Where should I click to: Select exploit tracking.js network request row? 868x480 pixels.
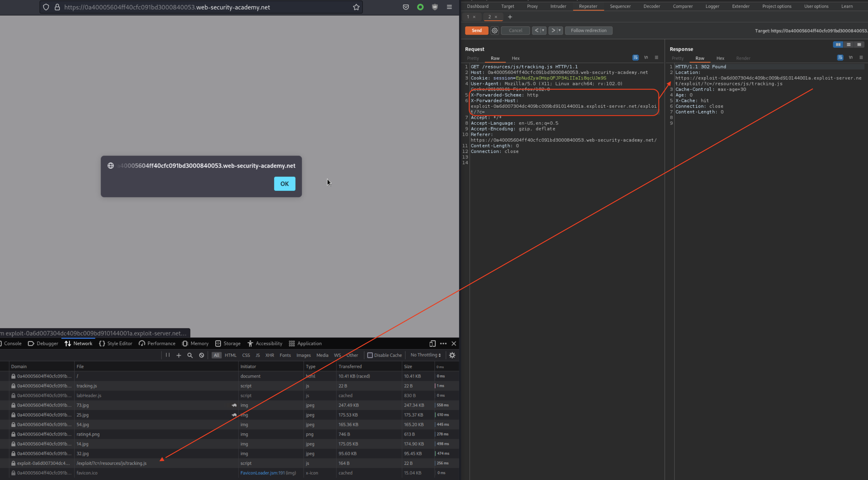pos(111,463)
